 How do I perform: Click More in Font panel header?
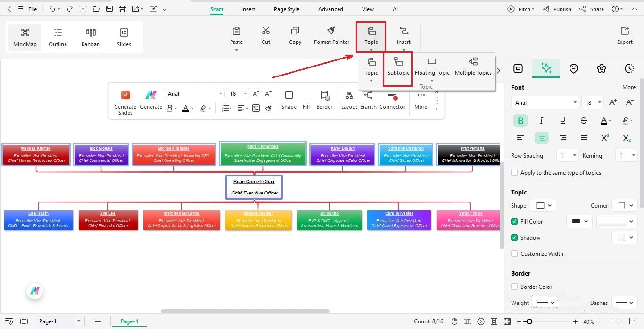(628, 87)
